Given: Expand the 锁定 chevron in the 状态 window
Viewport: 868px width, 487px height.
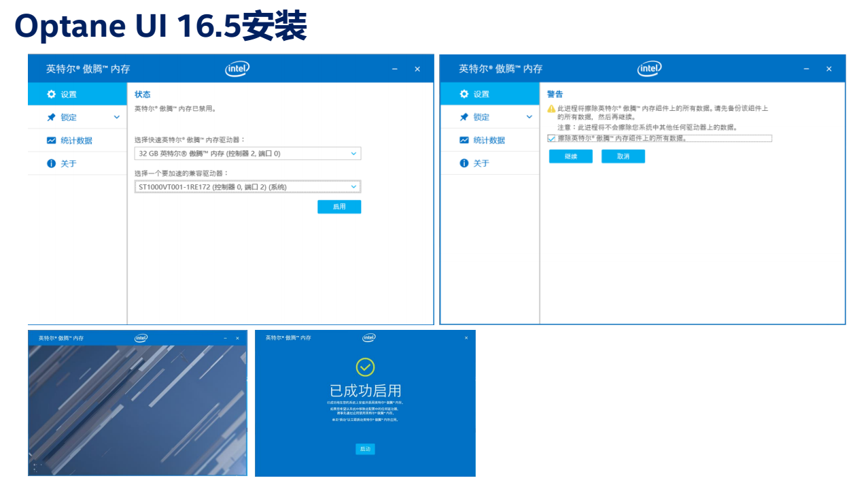Looking at the screenshot, I should (116, 117).
